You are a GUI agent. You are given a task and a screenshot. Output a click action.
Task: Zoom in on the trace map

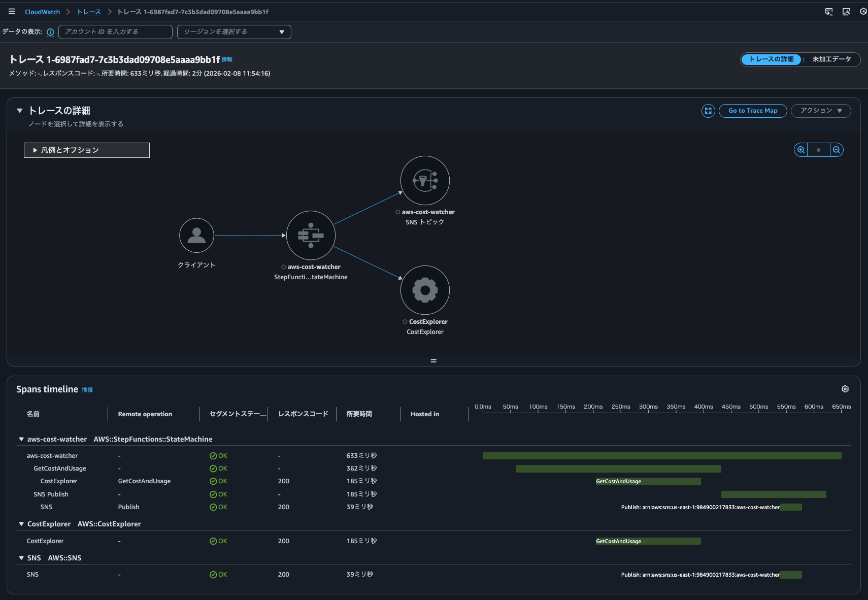click(801, 150)
